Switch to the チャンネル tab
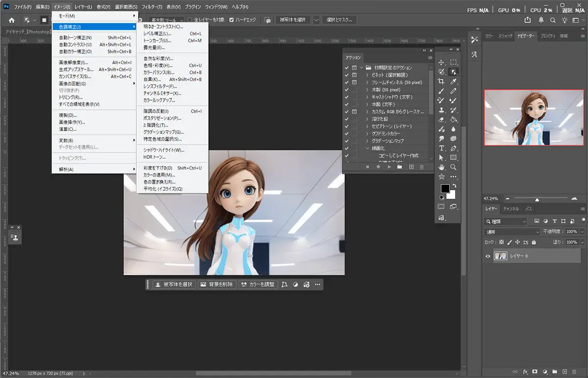This screenshot has height=378, width=588. coord(511,209)
